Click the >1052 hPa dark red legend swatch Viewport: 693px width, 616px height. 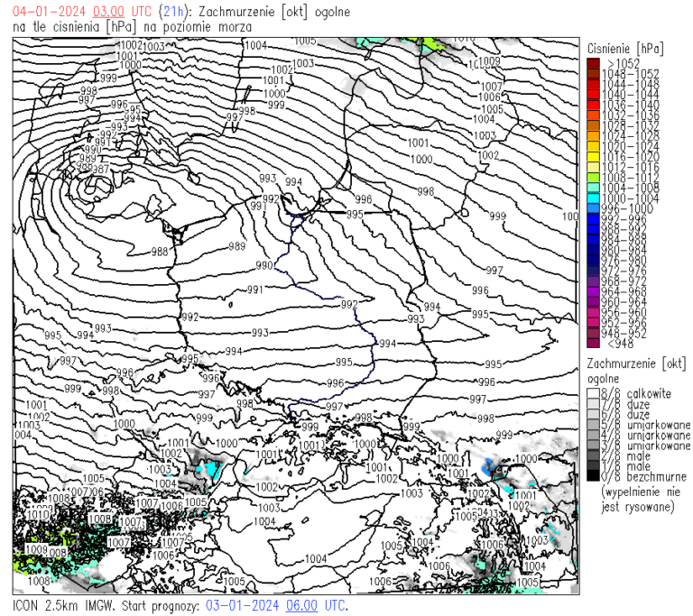point(593,62)
